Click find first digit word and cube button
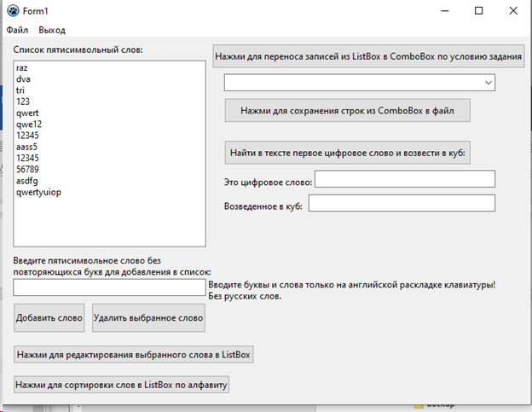This screenshot has width=532, height=412. (348, 153)
